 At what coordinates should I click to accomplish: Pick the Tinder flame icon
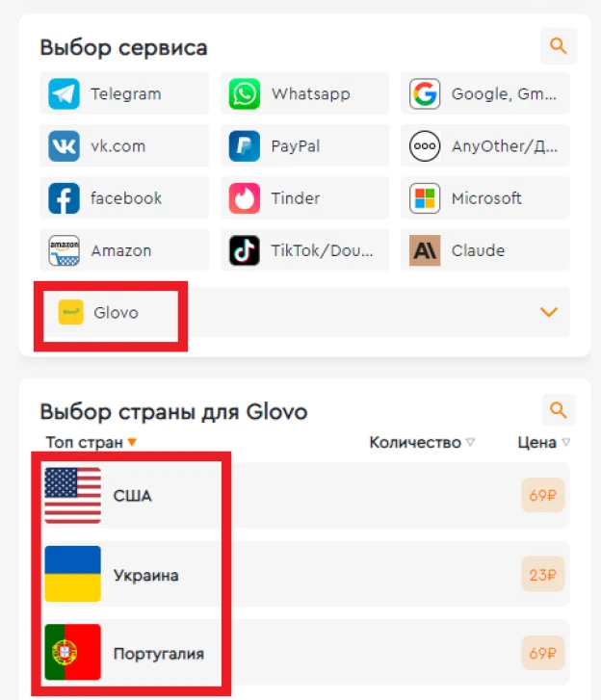pyautogui.click(x=245, y=198)
